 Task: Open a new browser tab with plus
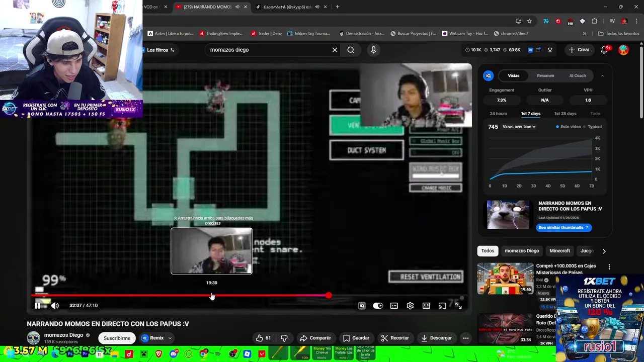tap(337, 7)
